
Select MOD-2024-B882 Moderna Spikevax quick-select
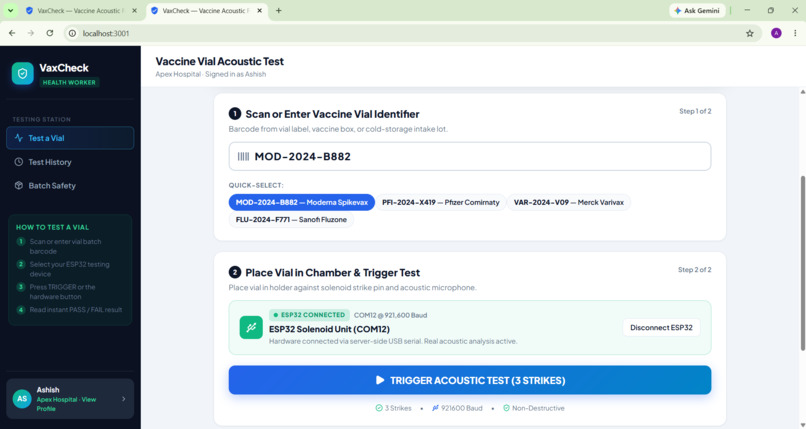point(302,202)
